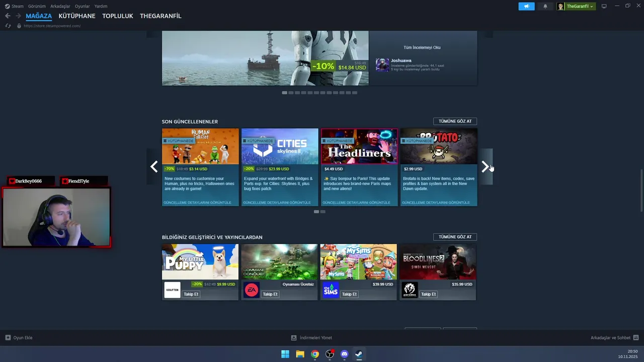Viewport: 644px width, 362px height.
Task: Click the announcements megaphone icon
Action: point(526,6)
